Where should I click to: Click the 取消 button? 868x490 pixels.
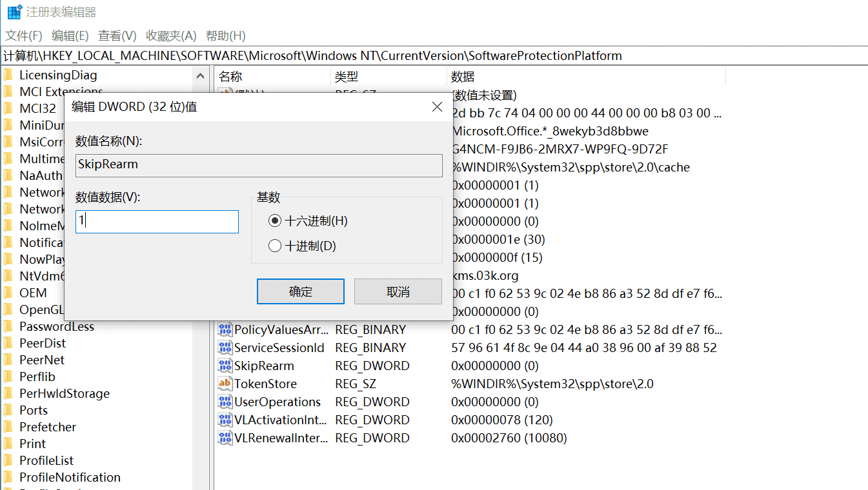[398, 291]
